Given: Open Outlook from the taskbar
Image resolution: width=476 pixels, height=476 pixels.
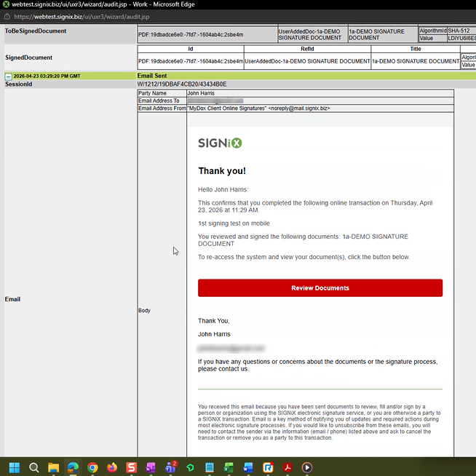Looking at the screenshot, I should pos(248,467).
